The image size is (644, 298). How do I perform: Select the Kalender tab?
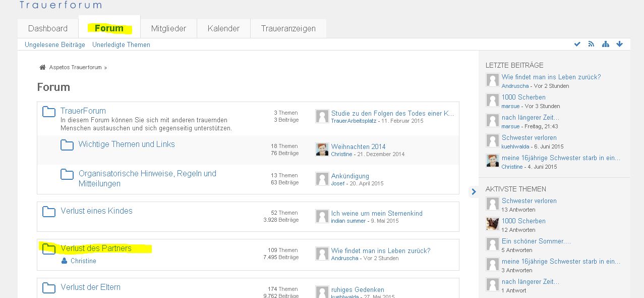223,28
